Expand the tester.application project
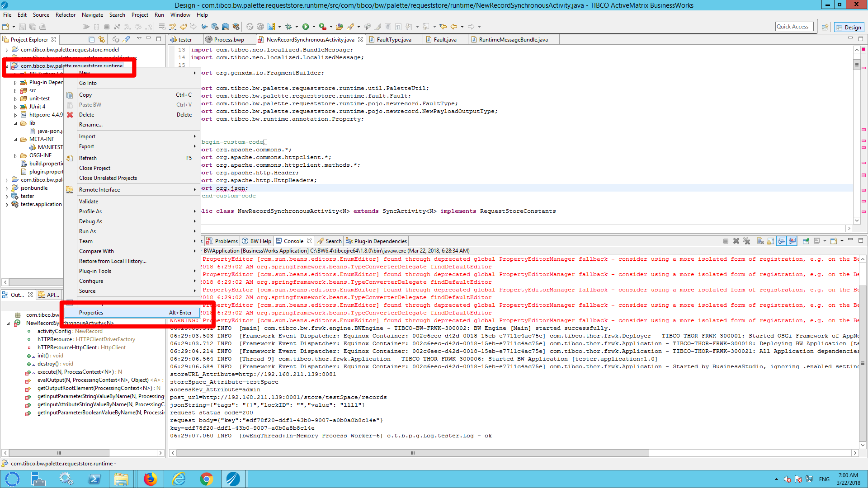Screen dimensions: 868x488 coord(7,205)
